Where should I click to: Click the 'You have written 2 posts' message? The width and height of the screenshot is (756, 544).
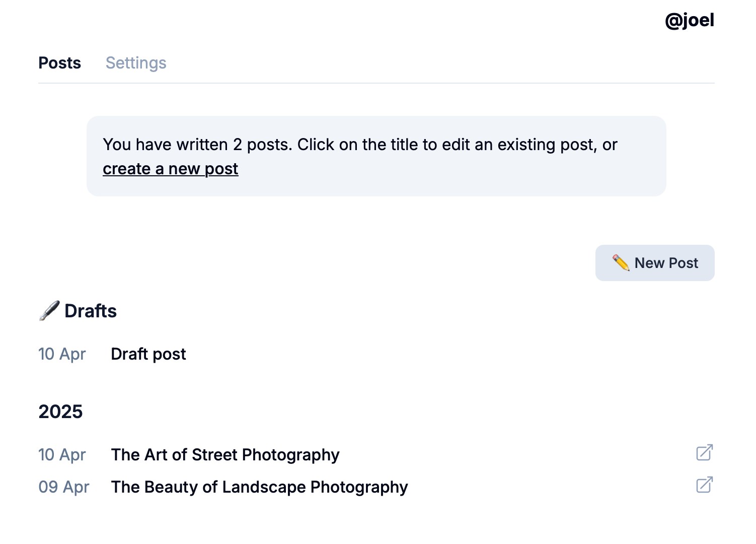197,145
